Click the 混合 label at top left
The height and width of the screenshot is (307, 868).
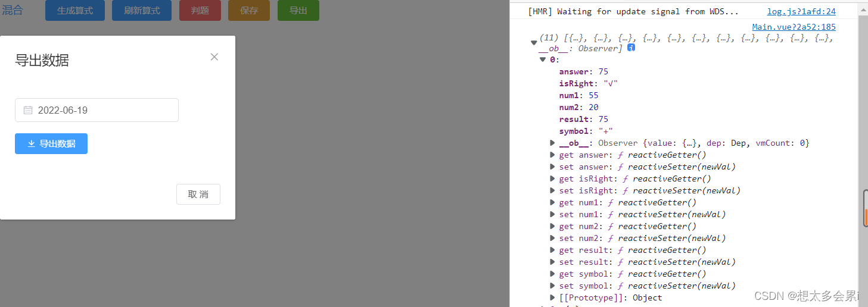(13, 10)
